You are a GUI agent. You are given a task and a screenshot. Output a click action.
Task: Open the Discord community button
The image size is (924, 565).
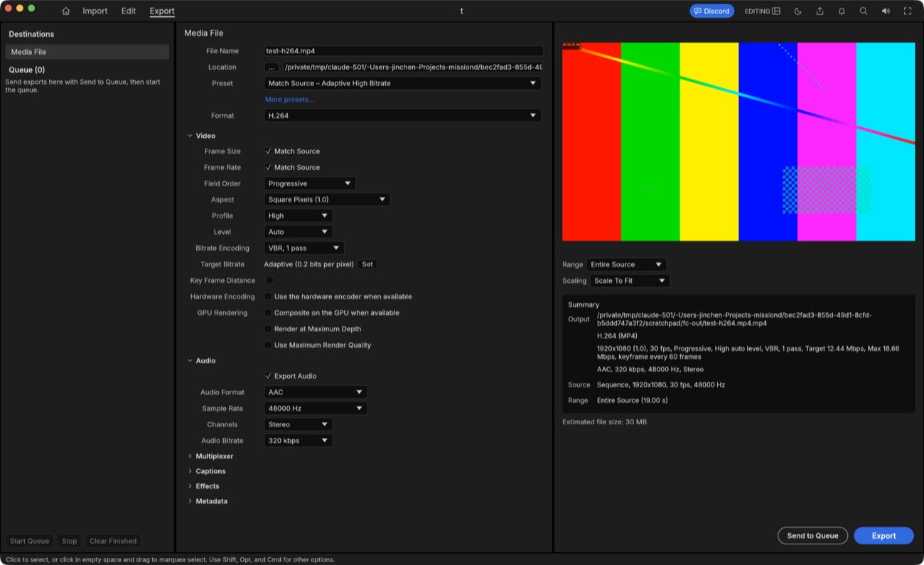[x=711, y=11]
